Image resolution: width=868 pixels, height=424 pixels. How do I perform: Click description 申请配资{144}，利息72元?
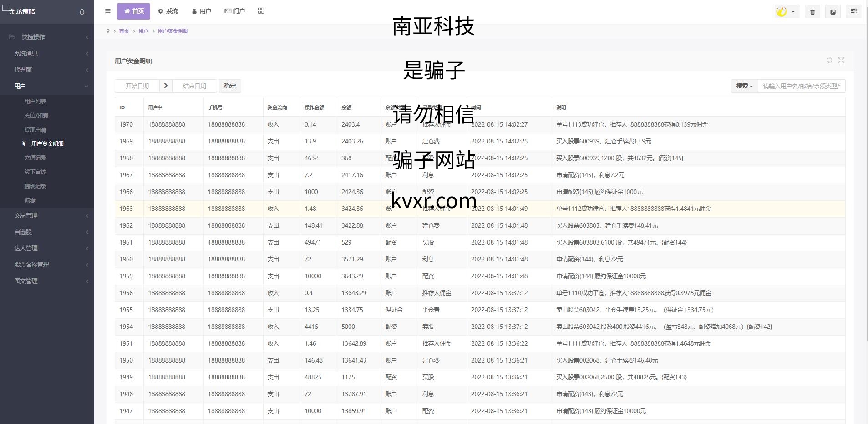tap(589, 259)
